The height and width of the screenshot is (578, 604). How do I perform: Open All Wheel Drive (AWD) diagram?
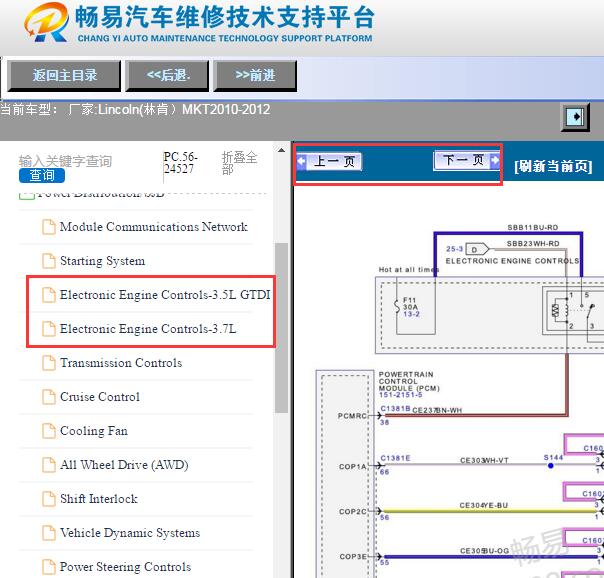pyautogui.click(x=124, y=464)
